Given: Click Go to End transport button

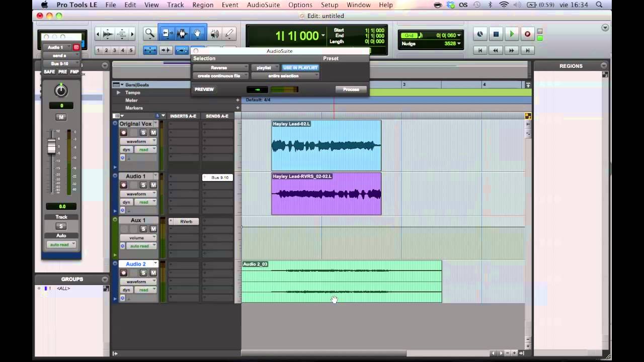Looking at the screenshot, I should pos(527,50).
